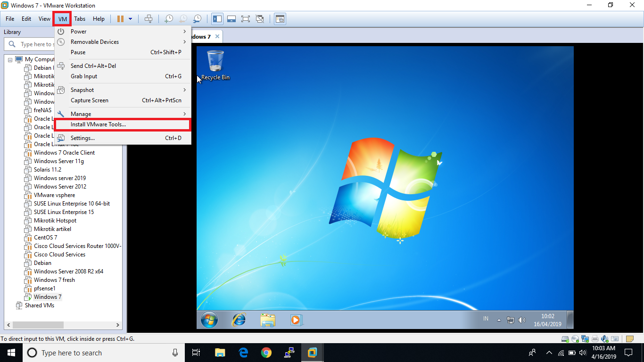Click the orange Suspend/Pause VM toolbar icon
Image resolution: width=644 pixels, height=362 pixels.
(x=120, y=19)
